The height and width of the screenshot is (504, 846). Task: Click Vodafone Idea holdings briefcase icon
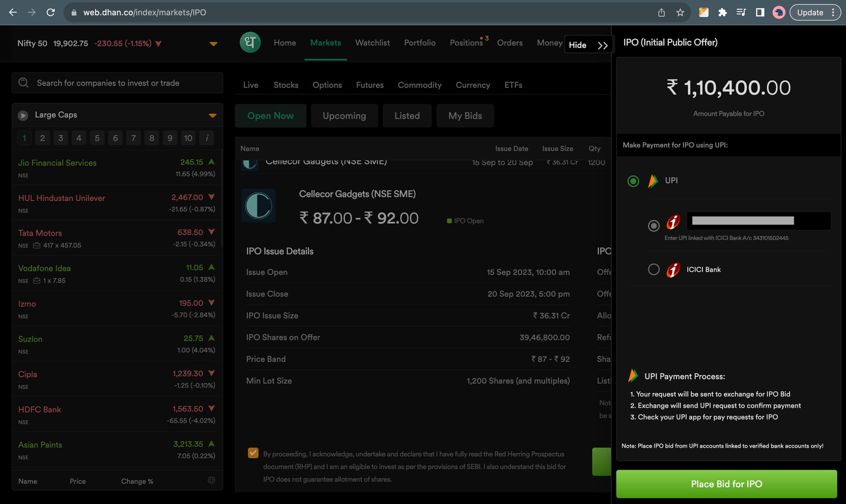pyautogui.click(x=37, y=281)
